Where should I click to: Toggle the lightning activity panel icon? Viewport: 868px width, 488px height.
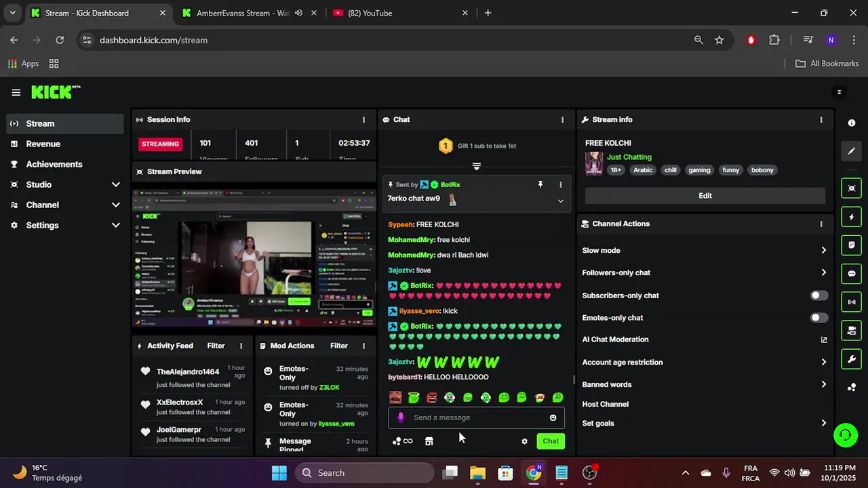[x=852, y=217]
